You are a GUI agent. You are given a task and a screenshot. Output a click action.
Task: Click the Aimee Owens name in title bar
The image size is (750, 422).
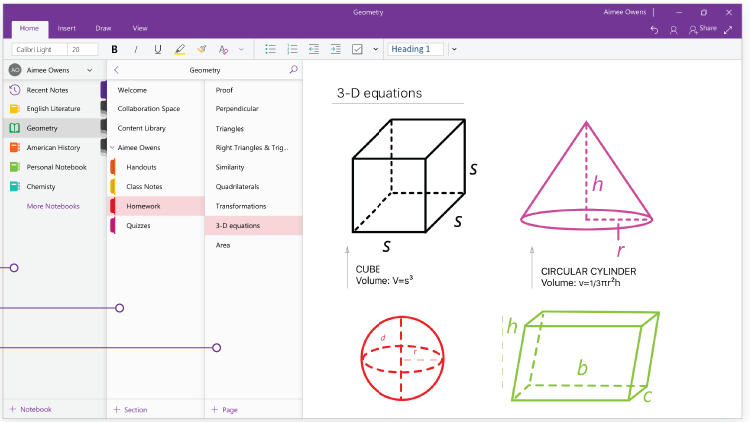click(x=624, y=12)
